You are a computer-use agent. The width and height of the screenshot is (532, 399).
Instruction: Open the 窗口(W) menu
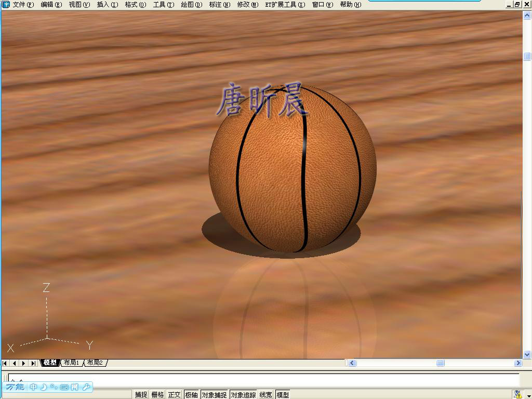323,5
